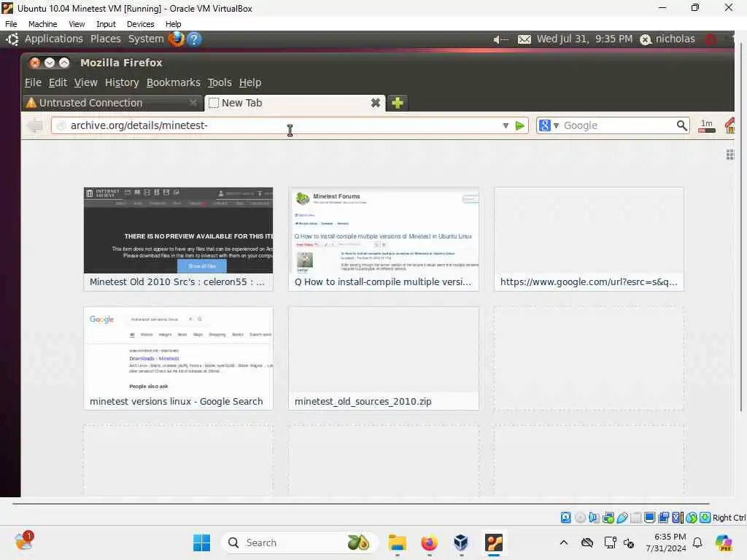Viewport: 747px width, 560px height.
Task: Click the VirtualBox window vertical scrollbar
Action: coord(741,226)
